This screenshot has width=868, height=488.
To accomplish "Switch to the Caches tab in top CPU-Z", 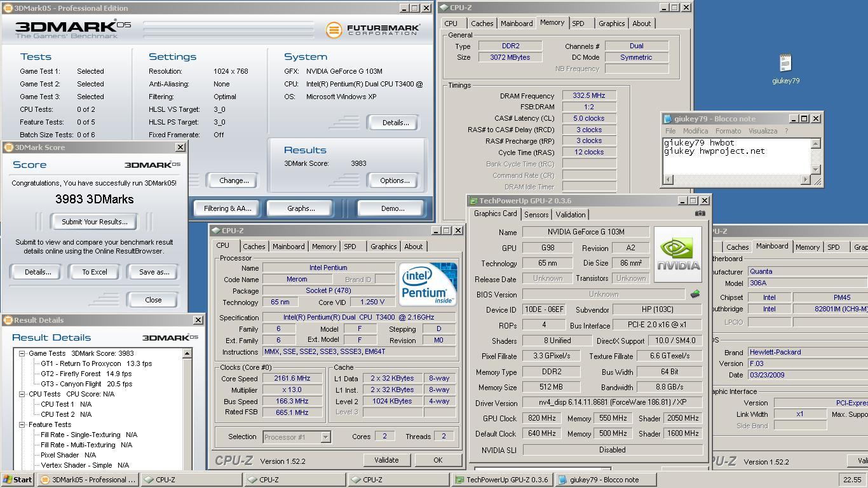I will [482, 24].
